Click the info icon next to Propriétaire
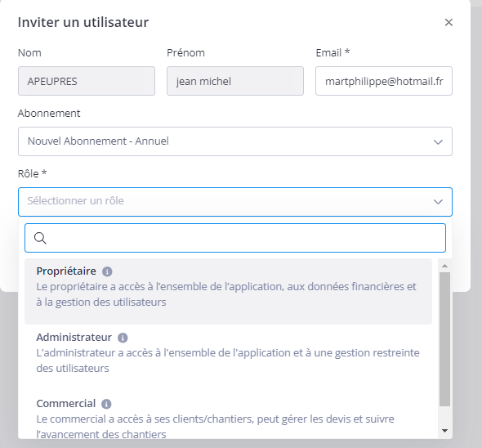 107,271
